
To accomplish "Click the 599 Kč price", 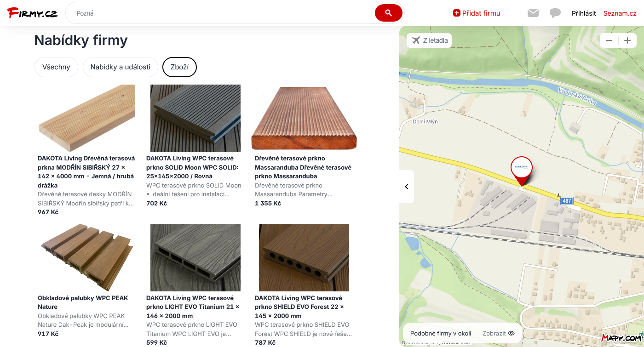I will (156, 342).
